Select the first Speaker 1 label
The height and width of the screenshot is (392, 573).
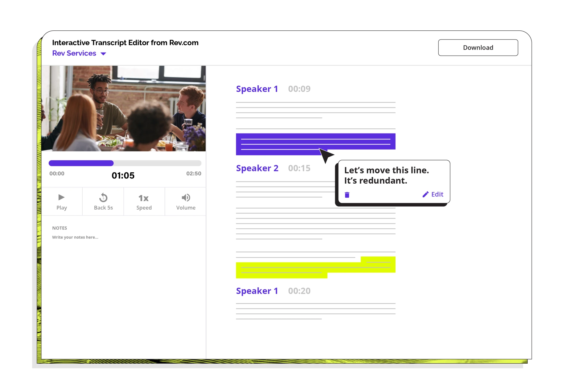pyautogui.click(x=257, y=89)
